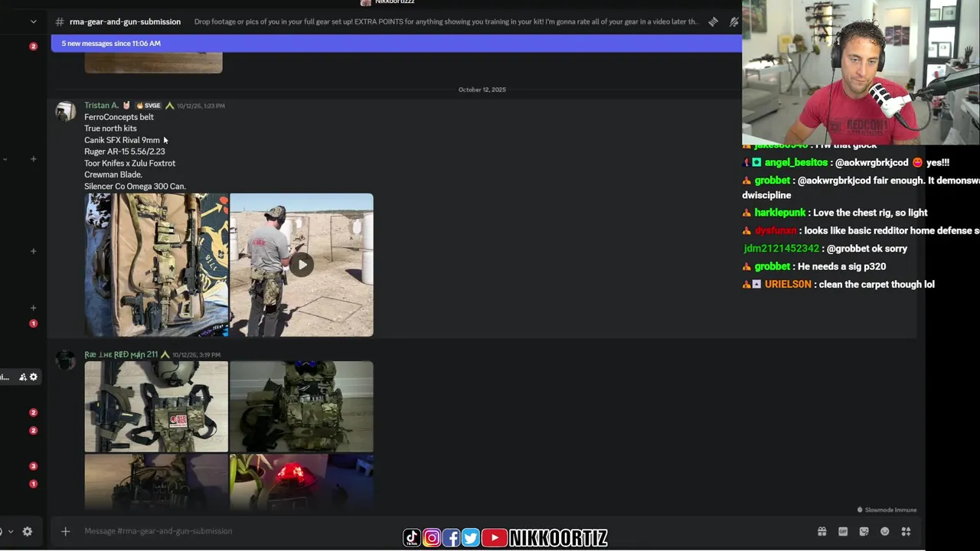Click angel_besitos username in stream chat

[795, 162]
